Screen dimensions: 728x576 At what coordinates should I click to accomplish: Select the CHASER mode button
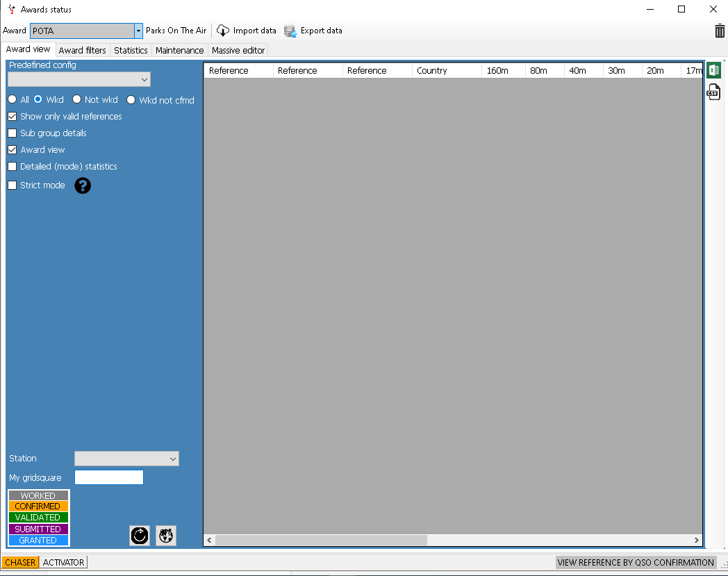20,563
